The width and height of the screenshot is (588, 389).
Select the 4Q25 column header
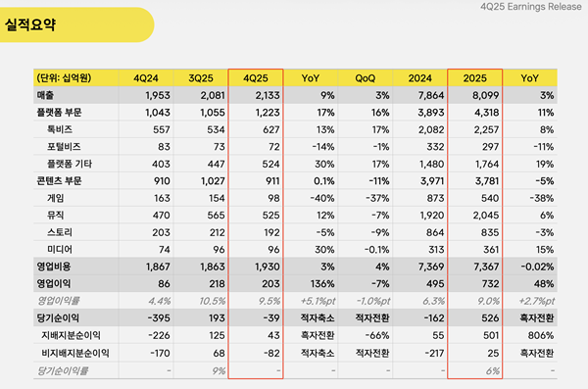click(x=256, y=78)
